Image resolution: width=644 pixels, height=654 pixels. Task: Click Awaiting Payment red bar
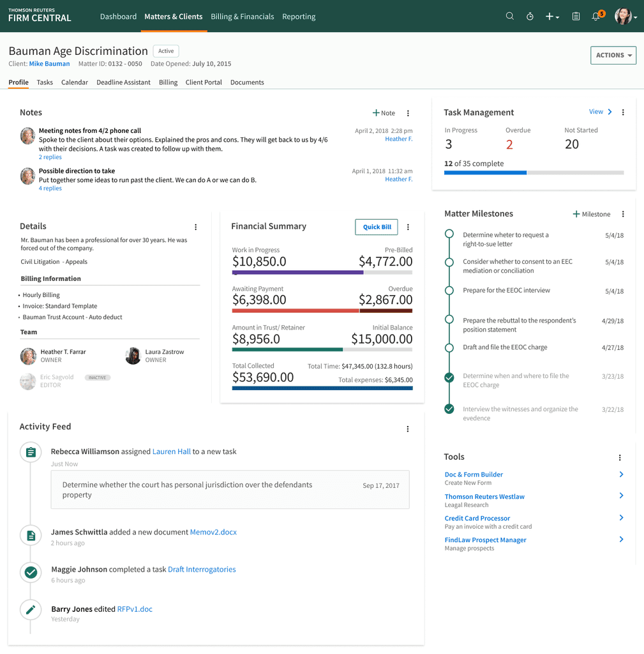click(x=296, y=311)
